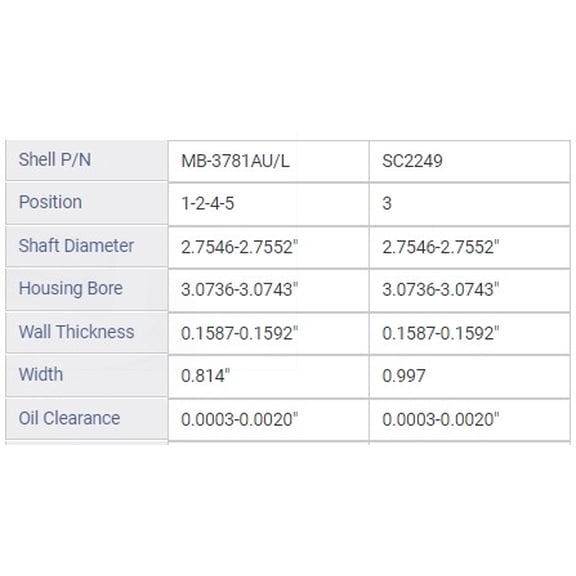Select SC2249 column Wall Thickness value
The width and height of the screenshot is (576, 576).
pos(469,334)
